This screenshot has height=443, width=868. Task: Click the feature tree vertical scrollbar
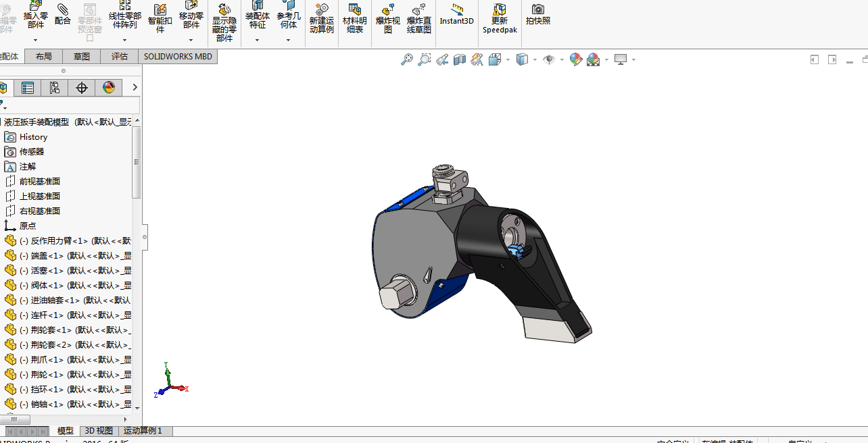137,162
